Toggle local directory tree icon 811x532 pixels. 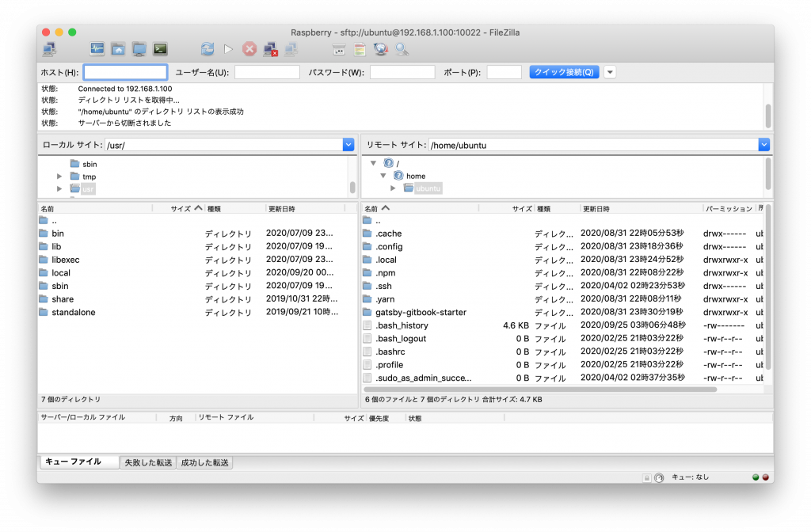pos(118,49)
